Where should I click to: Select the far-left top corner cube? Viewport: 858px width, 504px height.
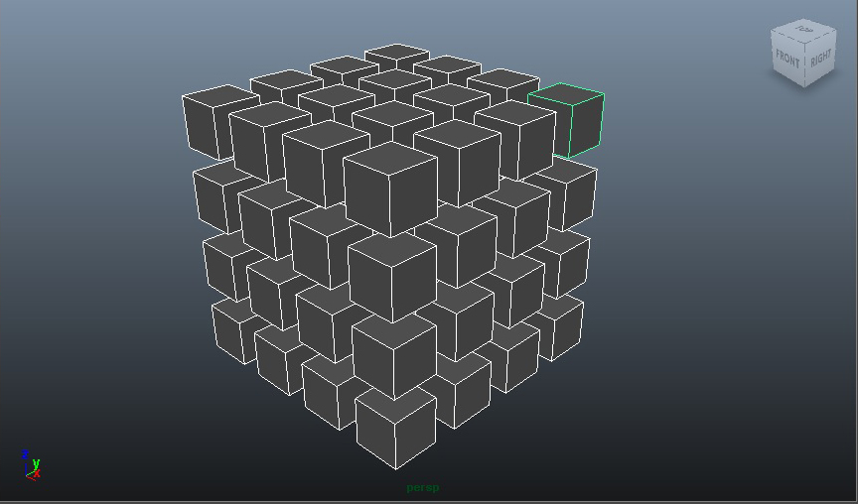click(x=220, y=122)
